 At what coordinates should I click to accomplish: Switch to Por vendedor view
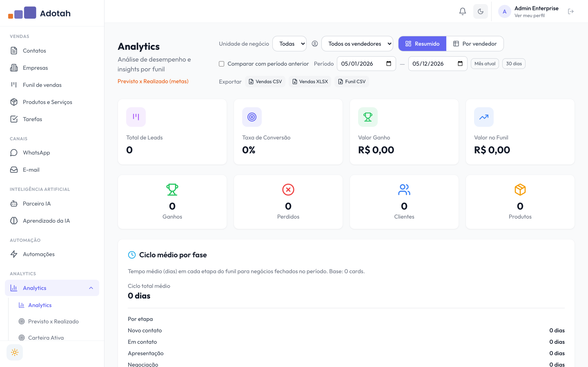coord(475,44)
